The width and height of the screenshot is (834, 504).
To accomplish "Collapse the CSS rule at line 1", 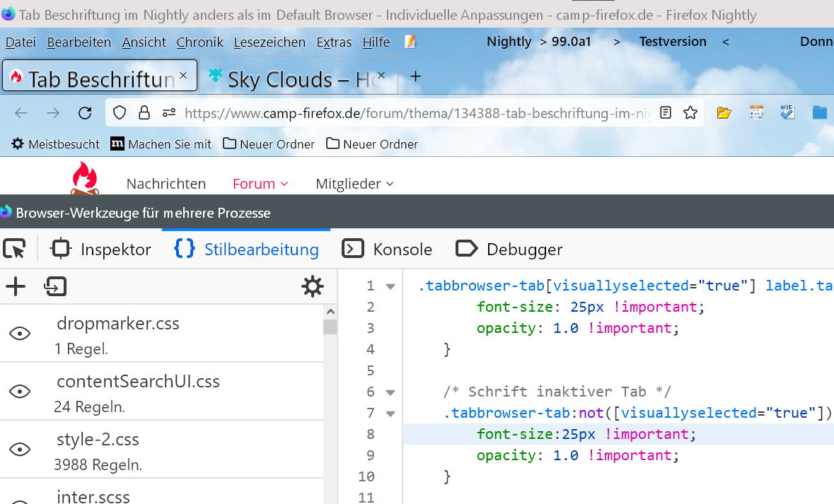I will click(x=390, y=286).
